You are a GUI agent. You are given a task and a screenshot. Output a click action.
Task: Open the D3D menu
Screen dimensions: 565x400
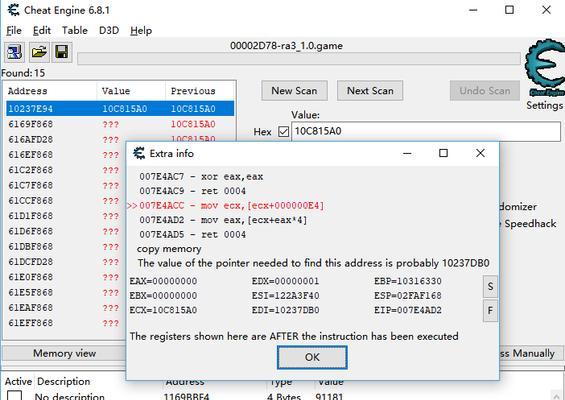click(x=109, y=31)
